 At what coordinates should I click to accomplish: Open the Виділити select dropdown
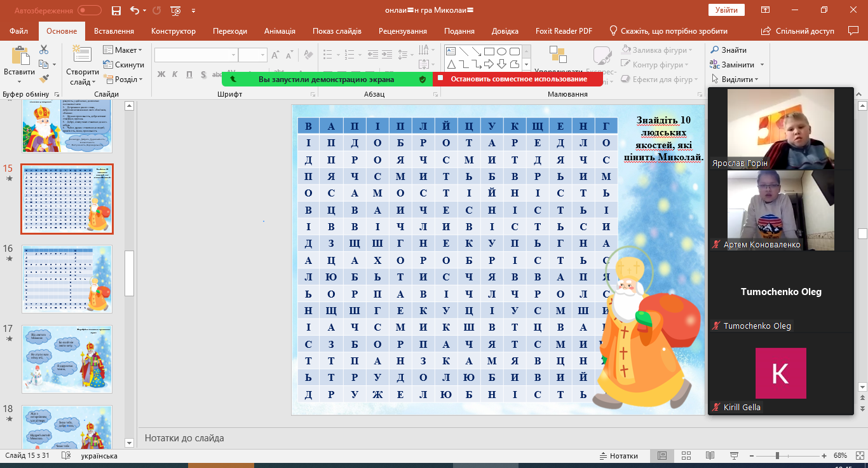click(x=757, y=79)
